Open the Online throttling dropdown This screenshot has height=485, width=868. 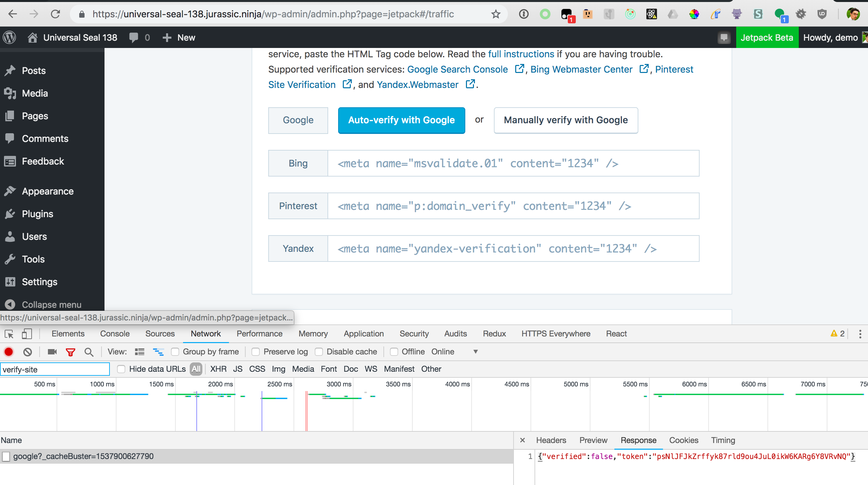454,352
